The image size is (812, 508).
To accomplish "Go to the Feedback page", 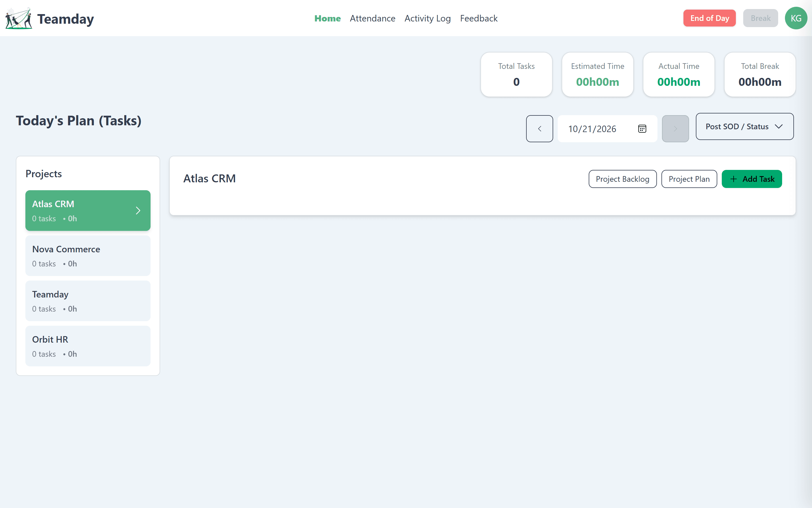I will click(x=478, y=18).
